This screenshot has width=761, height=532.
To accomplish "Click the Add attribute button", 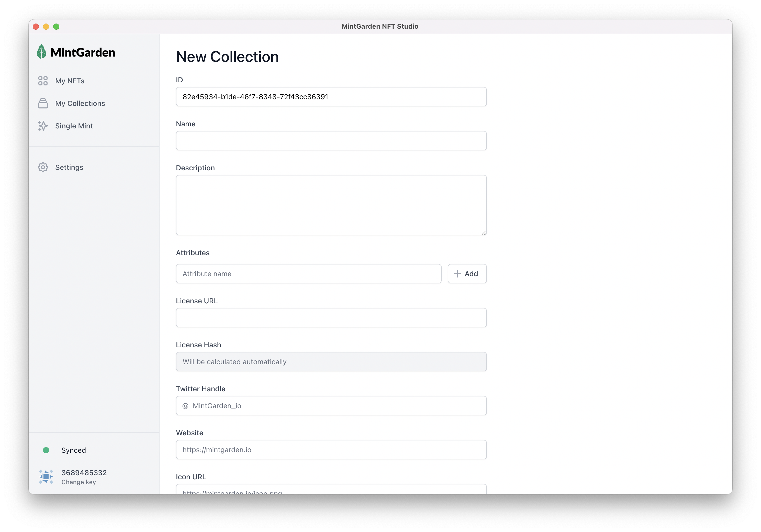I will click(467, 273).
